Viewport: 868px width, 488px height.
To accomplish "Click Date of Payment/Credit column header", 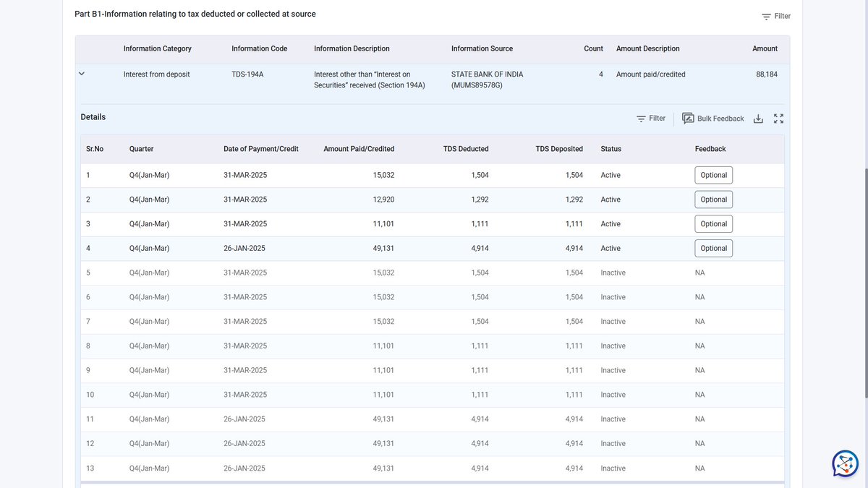I will [x=261, y=149].
